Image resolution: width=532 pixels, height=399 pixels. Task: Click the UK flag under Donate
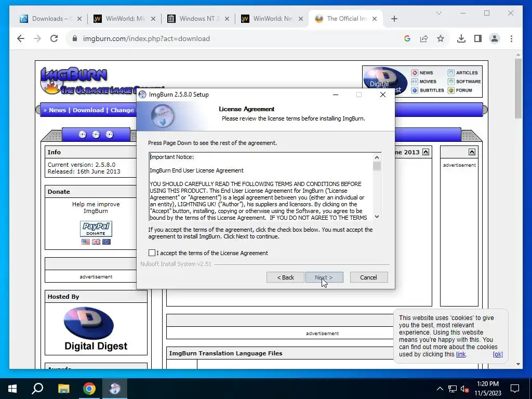coord(96,242)
